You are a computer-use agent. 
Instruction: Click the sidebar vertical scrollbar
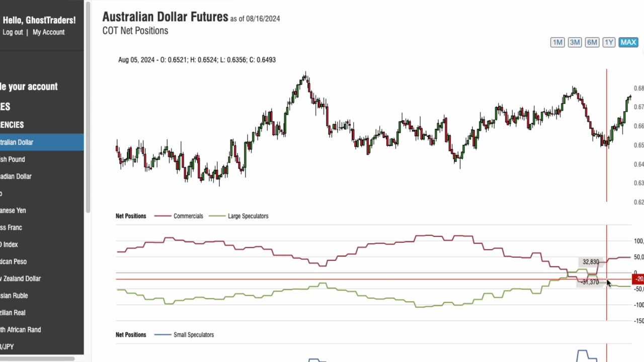pyautogui.click(x=88, y=107)
